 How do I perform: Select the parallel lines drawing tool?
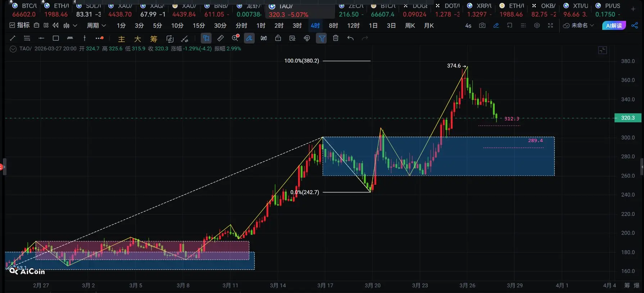(x=27, y=38)
